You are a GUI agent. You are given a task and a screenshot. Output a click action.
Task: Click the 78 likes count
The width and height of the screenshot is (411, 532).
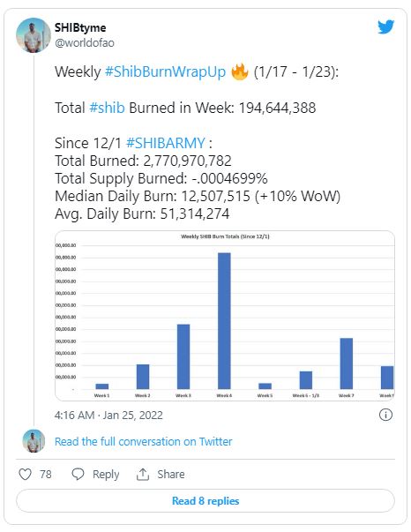[x=46, y=474]
